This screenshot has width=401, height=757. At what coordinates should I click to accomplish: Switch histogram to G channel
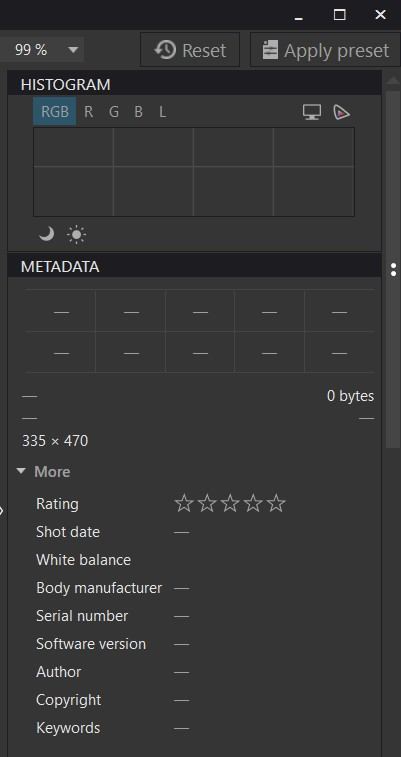click(x=114, y=112)
